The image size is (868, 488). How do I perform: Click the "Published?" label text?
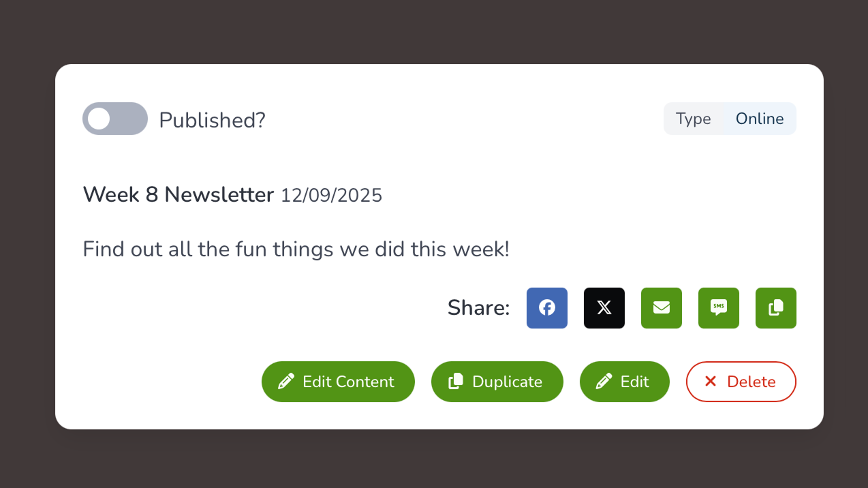point(212,120)
